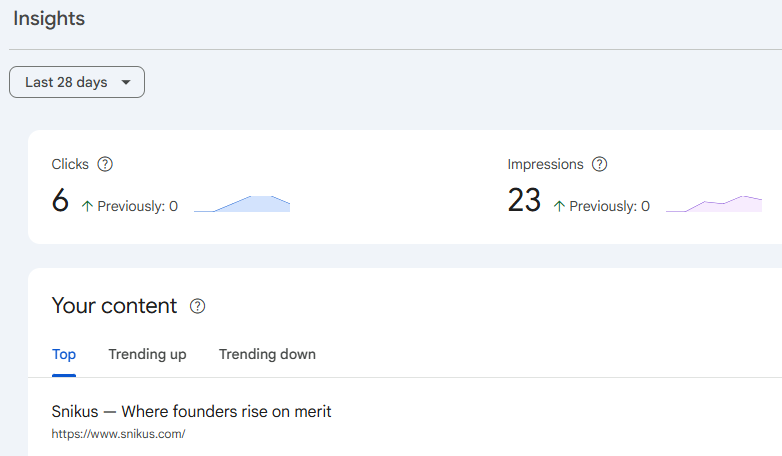Image resolution: width=782 pixels, height=456 pixels.
Task: Open the Impressions help icon
Action: [x=599, y=164]
